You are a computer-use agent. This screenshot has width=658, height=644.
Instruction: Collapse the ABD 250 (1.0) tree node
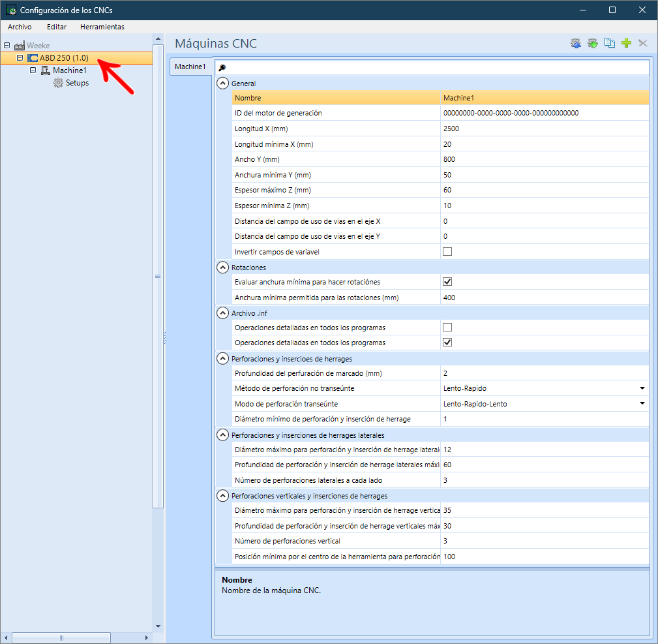20,58
